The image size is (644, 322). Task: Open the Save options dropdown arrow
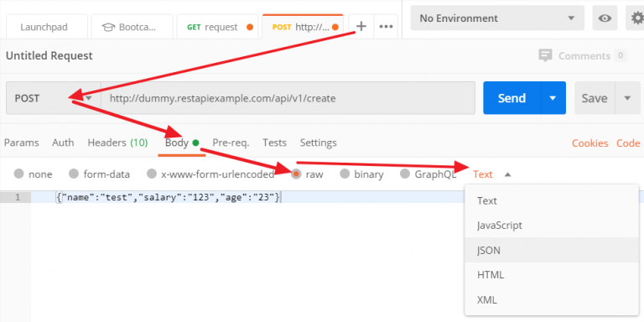coord(627,98)
